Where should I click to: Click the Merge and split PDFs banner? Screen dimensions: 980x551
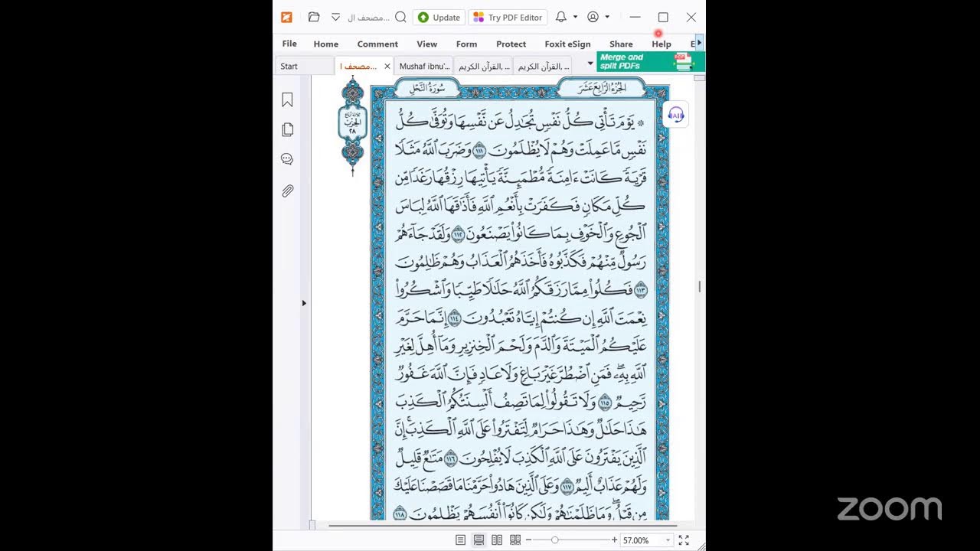(651, 62)
